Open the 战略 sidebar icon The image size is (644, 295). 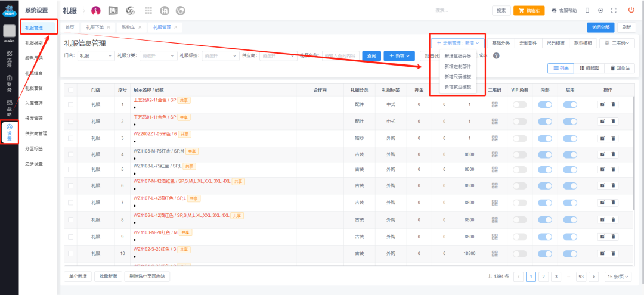click(x=9, y=107)
